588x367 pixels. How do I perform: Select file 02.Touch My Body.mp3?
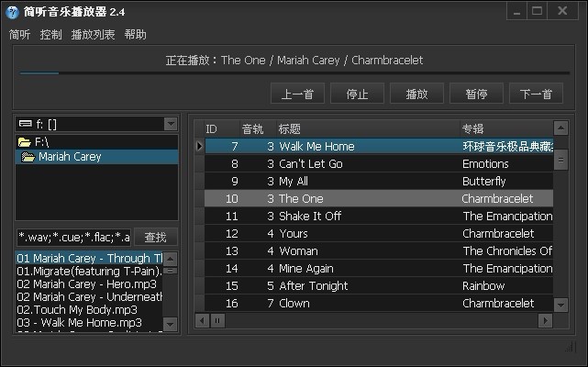click(89, 309)
